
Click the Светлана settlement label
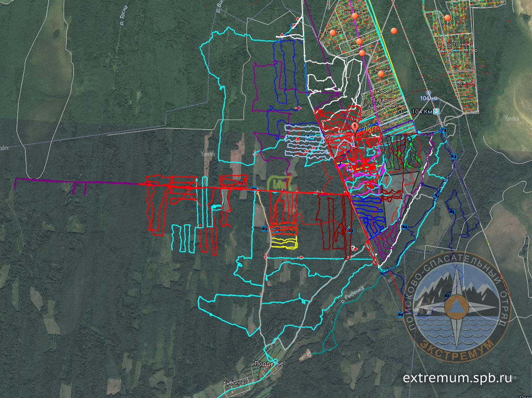pos(354,12)
